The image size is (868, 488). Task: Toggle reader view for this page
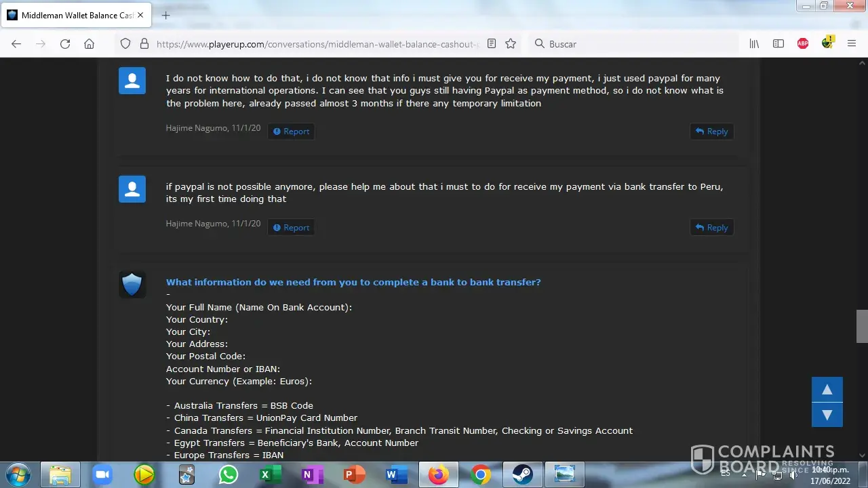492,43
